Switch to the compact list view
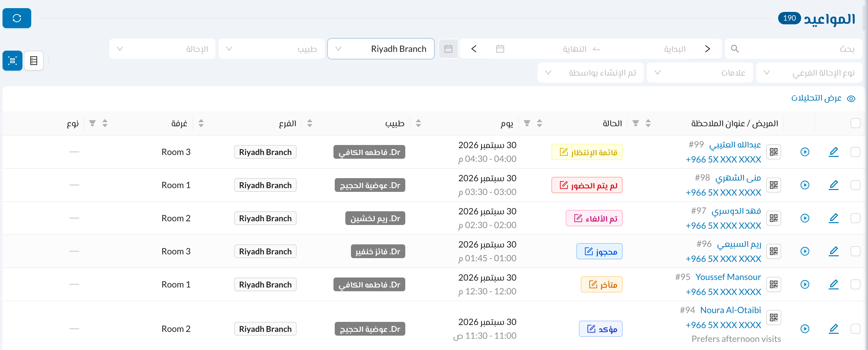Image resolution: width=868 pixels, height=350 pixels. pyautogui.click(x=34, y=61)
